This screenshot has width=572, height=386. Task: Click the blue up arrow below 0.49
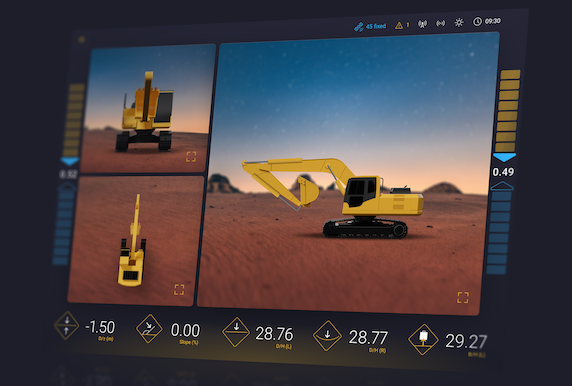502,186
